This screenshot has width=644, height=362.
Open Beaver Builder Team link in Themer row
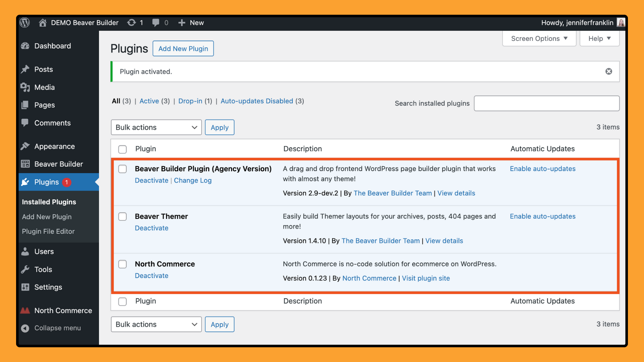pos(381,241)
